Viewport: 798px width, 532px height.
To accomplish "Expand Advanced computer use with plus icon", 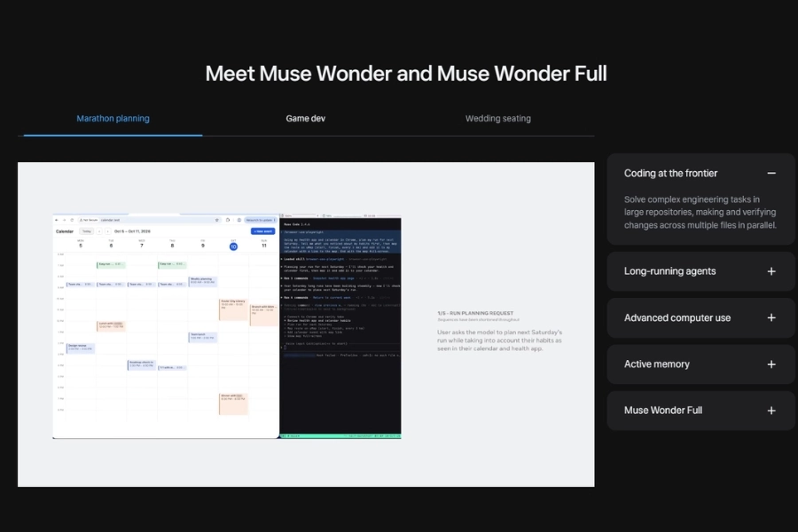I will [x=771, y=317].
